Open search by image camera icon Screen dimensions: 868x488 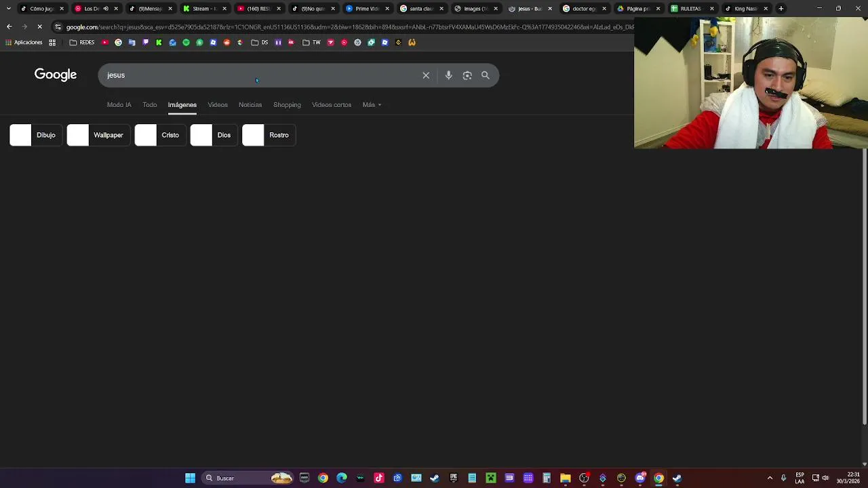pyautogui.click(x=467, y=75)
